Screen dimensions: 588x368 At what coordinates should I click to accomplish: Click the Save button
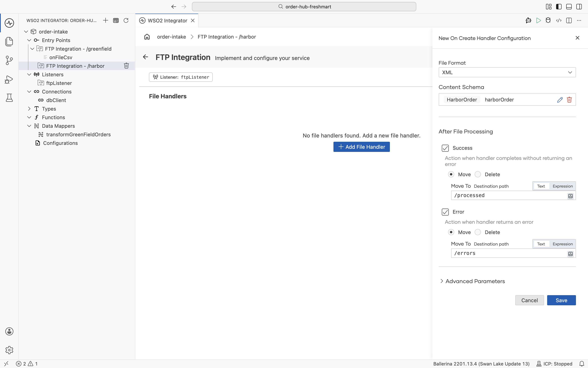click(561, 300)
